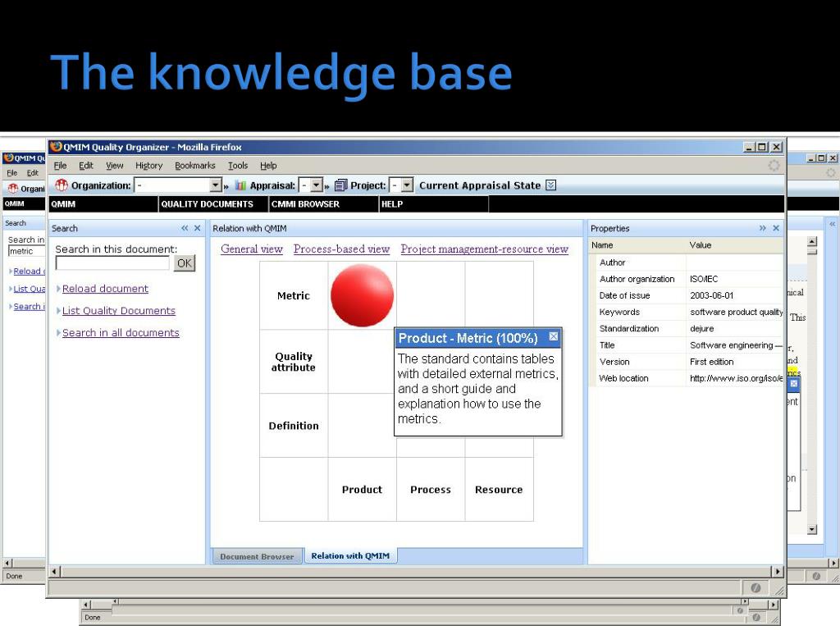Click the 2003-06-01 value cell
The image size is (840, 630).
[x=734, y=295]
